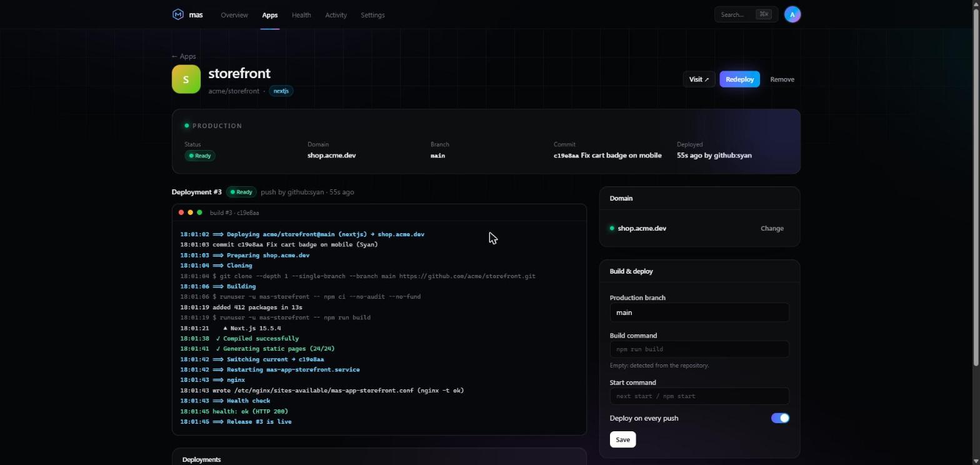Click the Ready status badge in Production

[200, 156]
